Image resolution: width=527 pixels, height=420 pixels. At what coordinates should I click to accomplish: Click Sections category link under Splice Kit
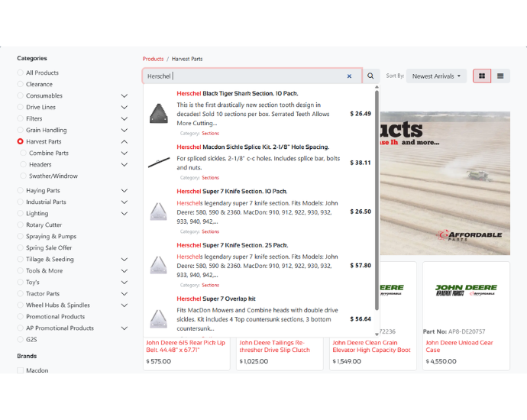[210, 178]
